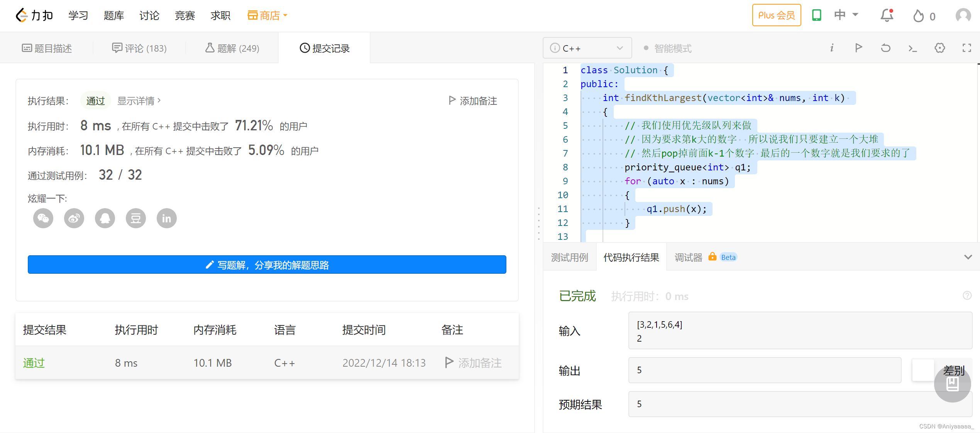Click line number 13 in editor

[563, 236]
